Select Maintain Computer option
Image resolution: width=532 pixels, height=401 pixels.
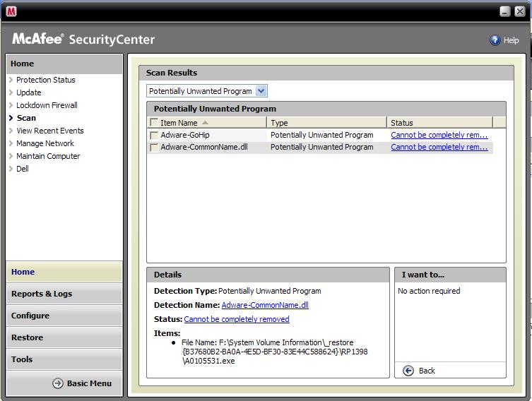[x=48, y=156]
